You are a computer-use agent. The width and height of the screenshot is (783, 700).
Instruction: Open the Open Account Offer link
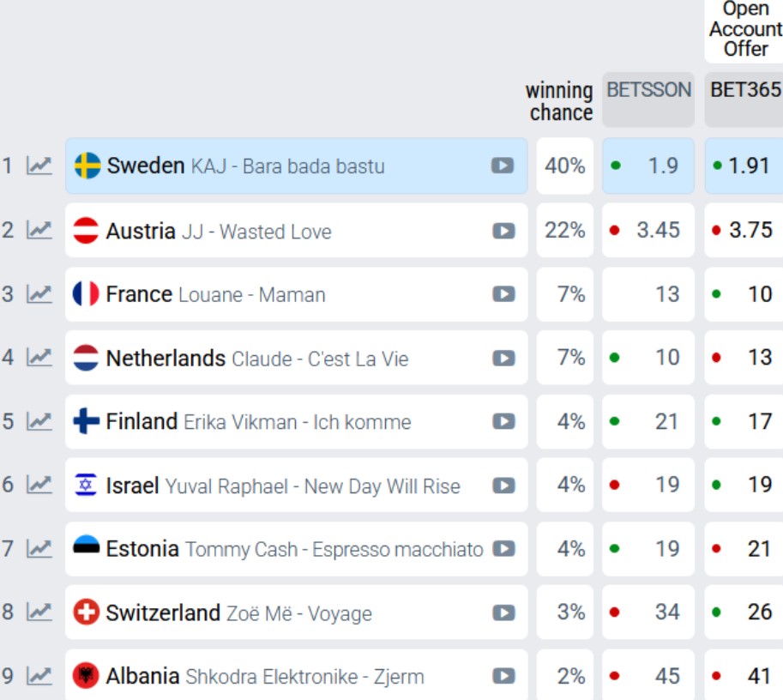pos(744,30)
